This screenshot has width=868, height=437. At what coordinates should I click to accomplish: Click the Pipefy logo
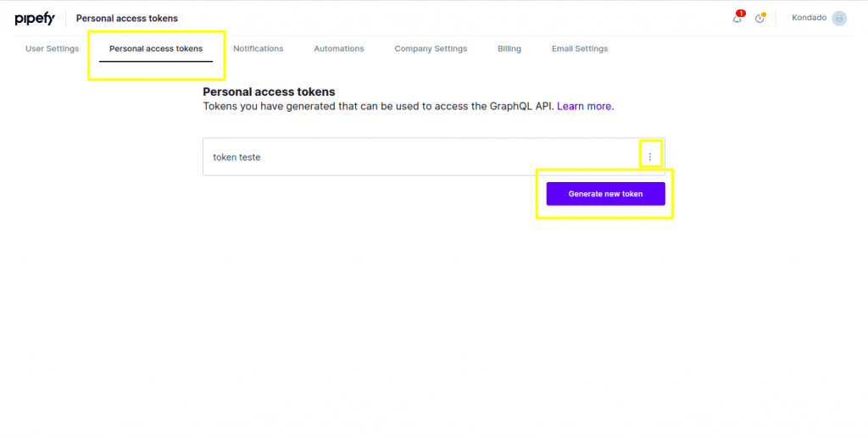point(35,19)
